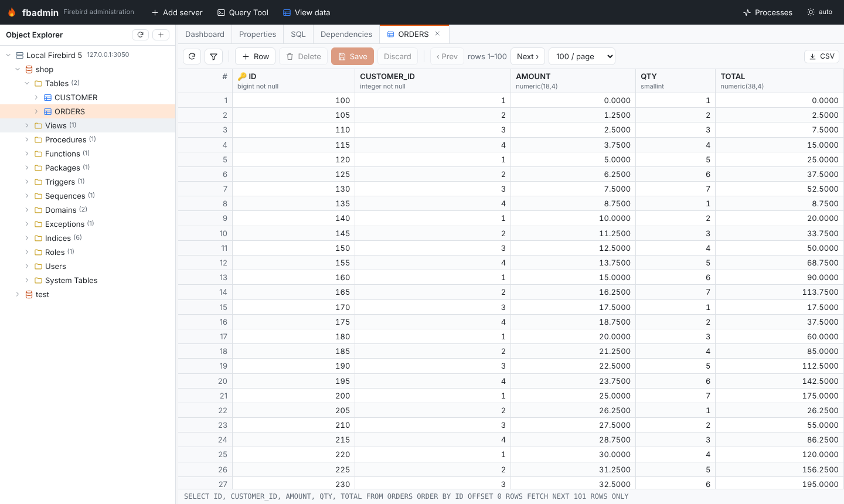The image size is (844, 504).
Task: Collapse the Local Firebird 5 server node
Action: coord(8,55)
